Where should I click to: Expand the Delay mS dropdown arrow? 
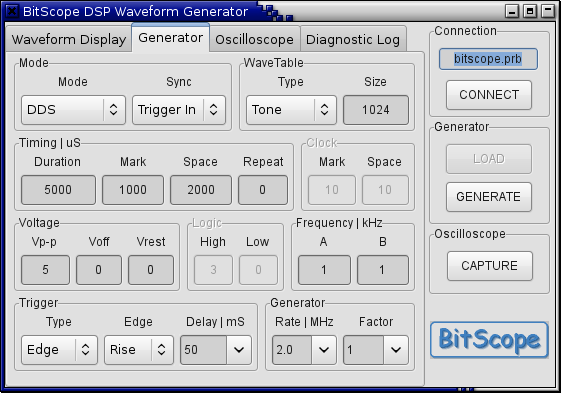point(239,350)
